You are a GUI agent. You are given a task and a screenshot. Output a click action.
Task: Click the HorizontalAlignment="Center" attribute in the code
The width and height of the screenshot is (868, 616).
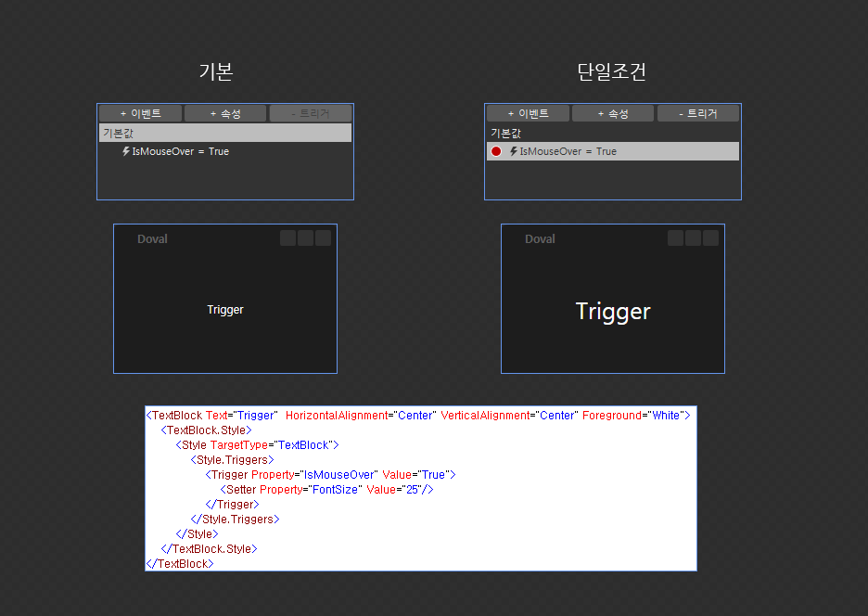click(361, 416)
